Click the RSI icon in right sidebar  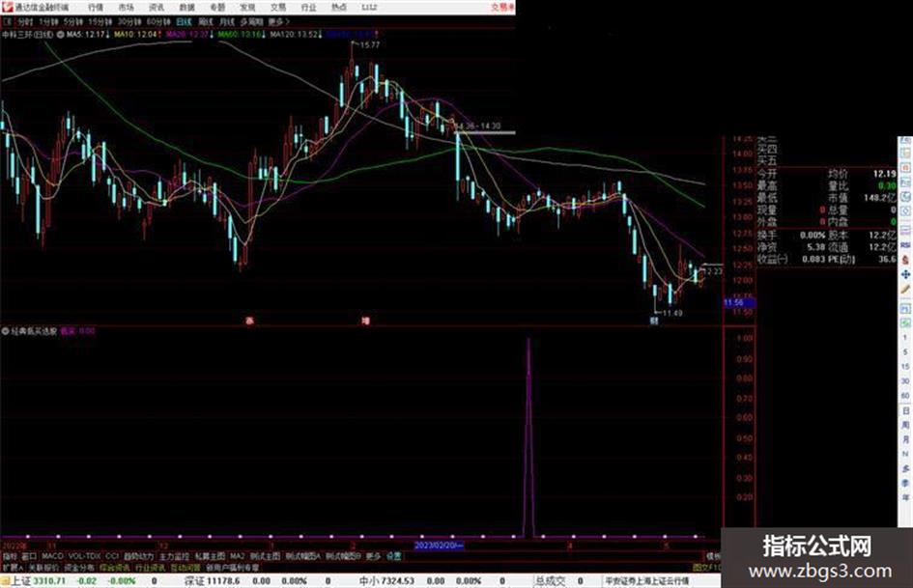pyautogui.click(x=905, y=246)
